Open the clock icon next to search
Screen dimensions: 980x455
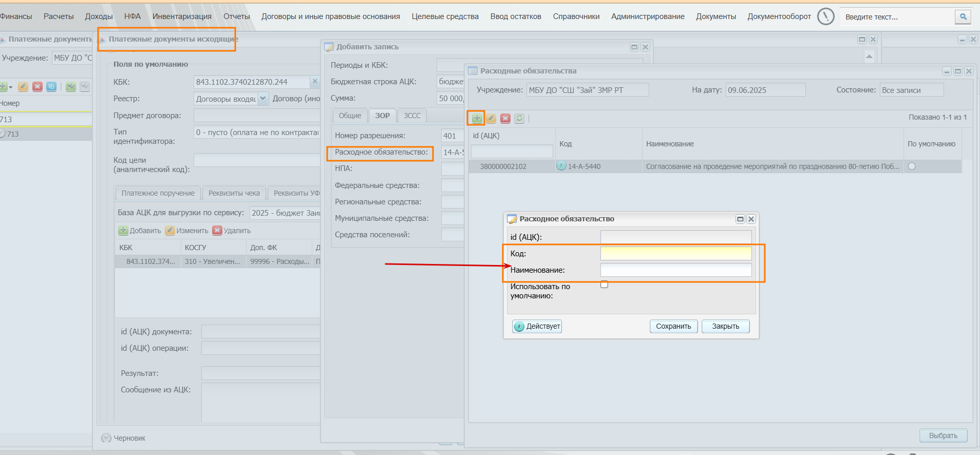click(826, 16)
